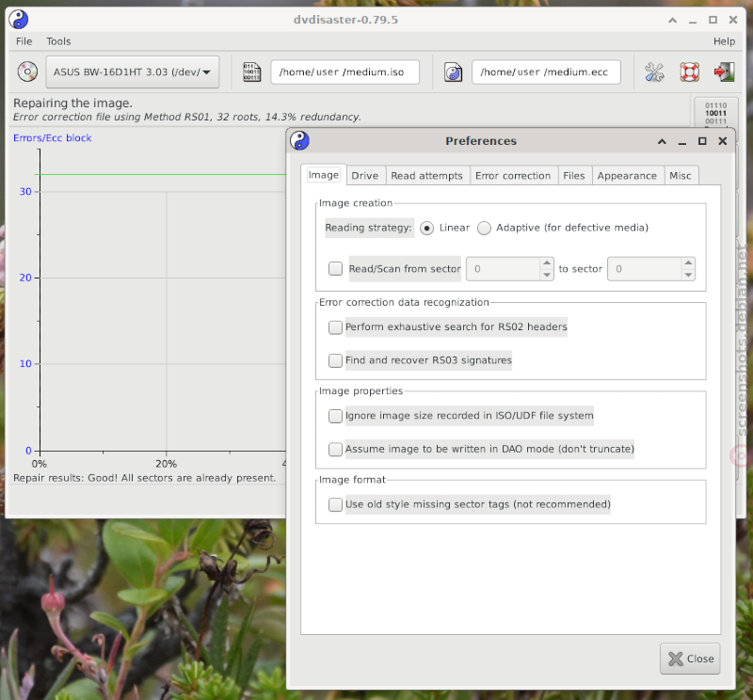Click the yin-yang icon in Preferences title bar
This screenshot has height=700, width=753.
299,141
